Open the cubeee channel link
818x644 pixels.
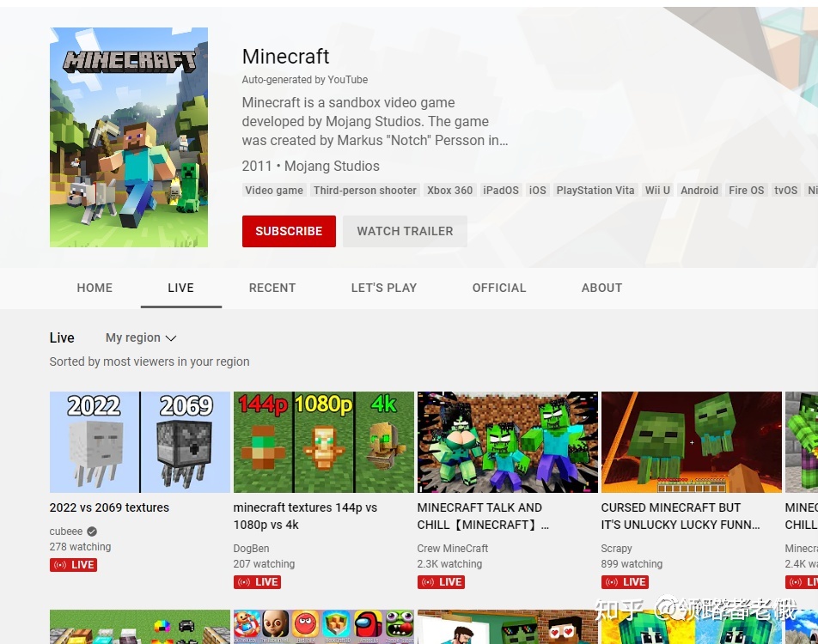[x=66, y=532]
